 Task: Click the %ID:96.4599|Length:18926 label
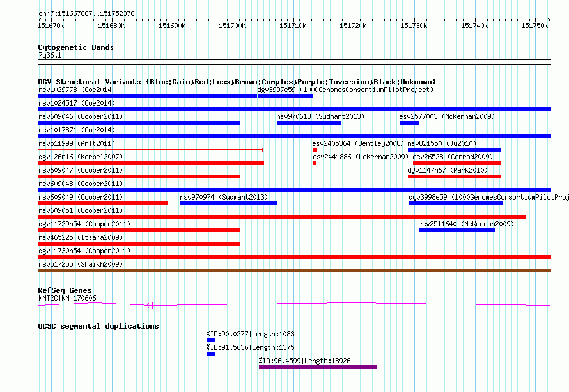pos(305,361)
